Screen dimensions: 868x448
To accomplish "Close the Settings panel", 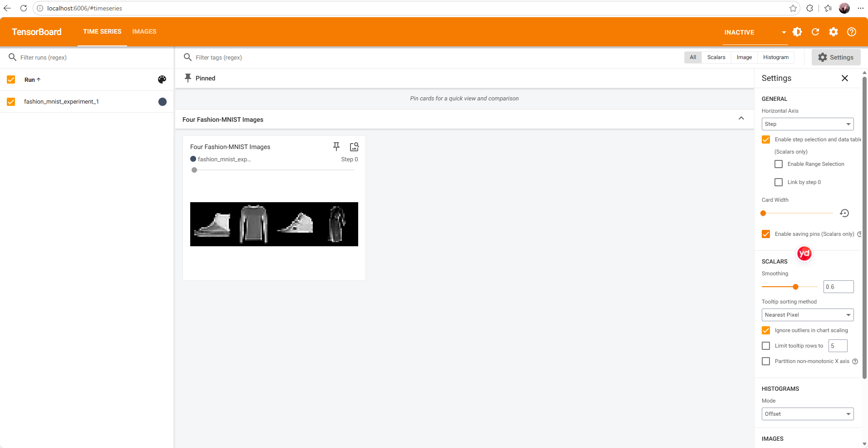I will 845,78.
